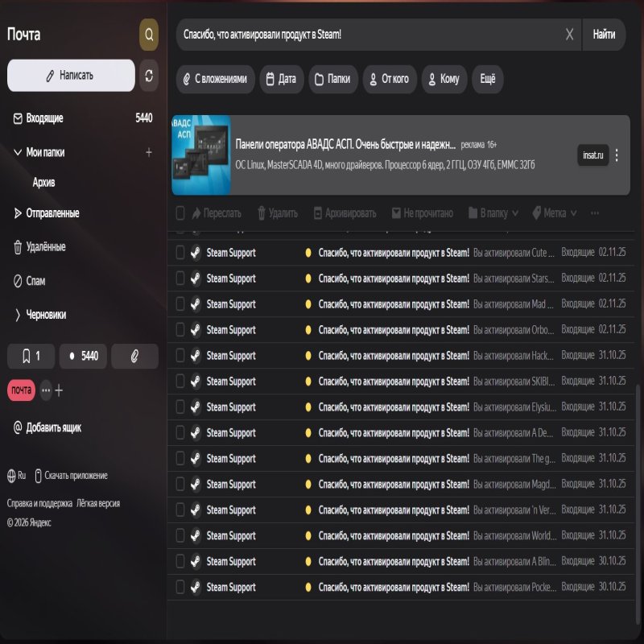Image resolution: width=644 pixels, height=644 pixels.
Task: Select all emails with the toolbar checkbox
Action: pos(180,213)
